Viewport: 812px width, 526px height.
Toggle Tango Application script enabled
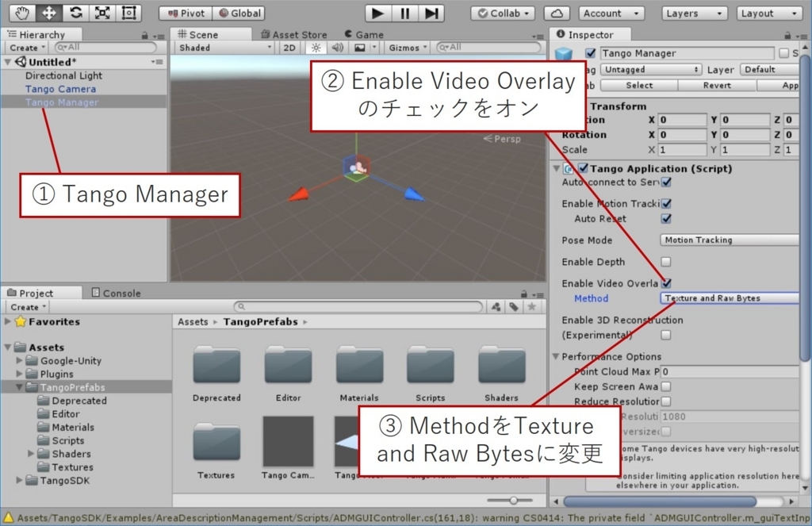[584, 168]
